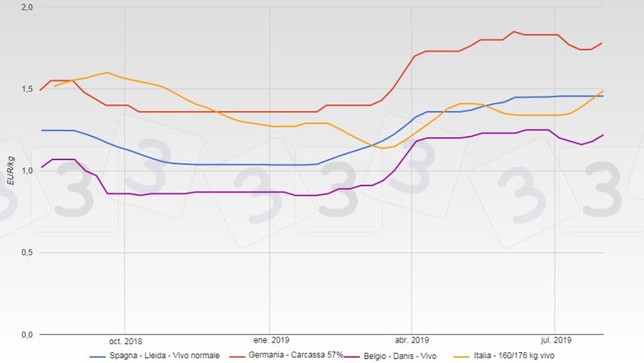Click the 1,0 y-axis value

coord(27,170)
